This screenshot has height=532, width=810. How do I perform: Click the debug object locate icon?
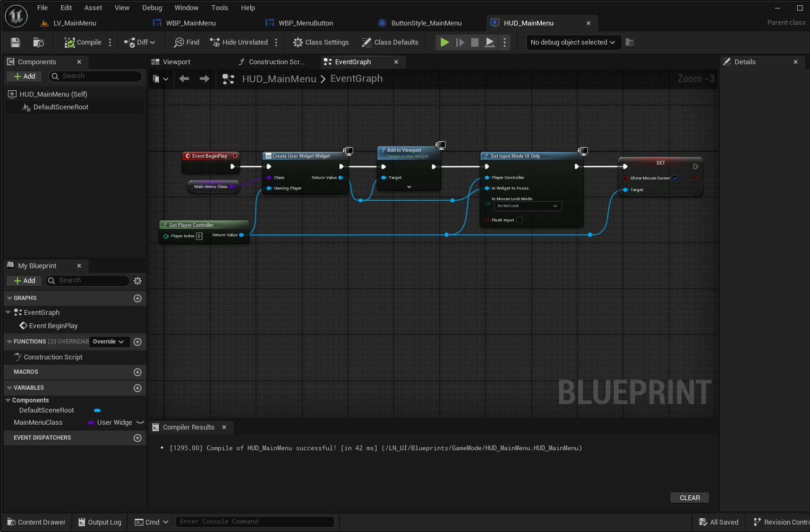pos(630,42)
